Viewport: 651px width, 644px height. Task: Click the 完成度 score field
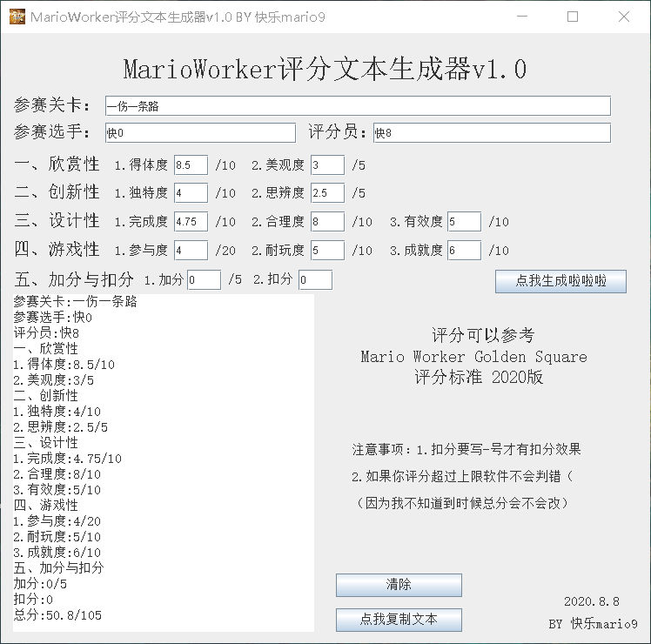pos(191,221)
